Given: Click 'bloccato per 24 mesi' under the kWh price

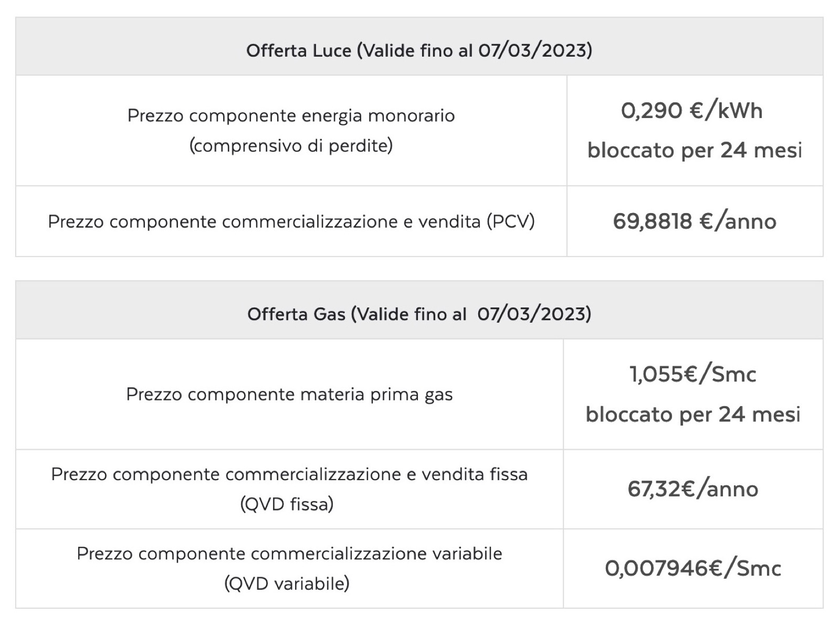Looking at the screenshot, I should (x=695, y=151).
